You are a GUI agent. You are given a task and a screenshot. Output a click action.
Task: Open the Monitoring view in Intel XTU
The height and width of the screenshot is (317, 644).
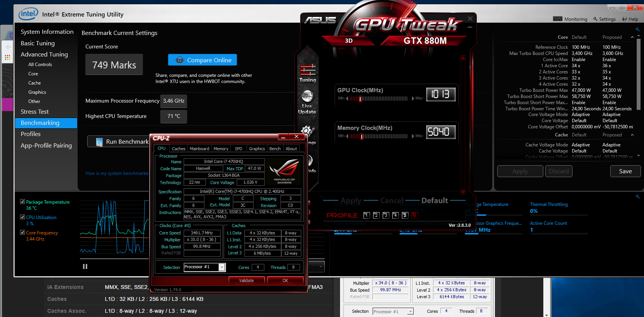pos(570,19)
